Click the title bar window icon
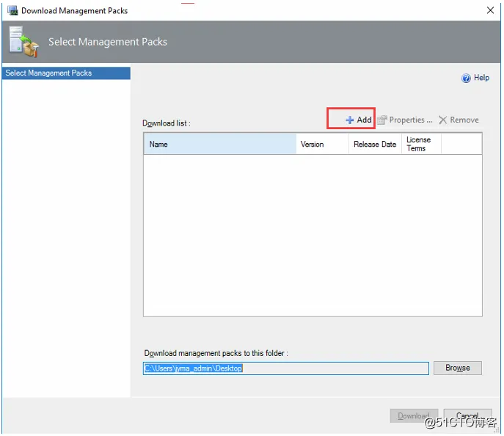504x436 pixels. coord(13,10)
